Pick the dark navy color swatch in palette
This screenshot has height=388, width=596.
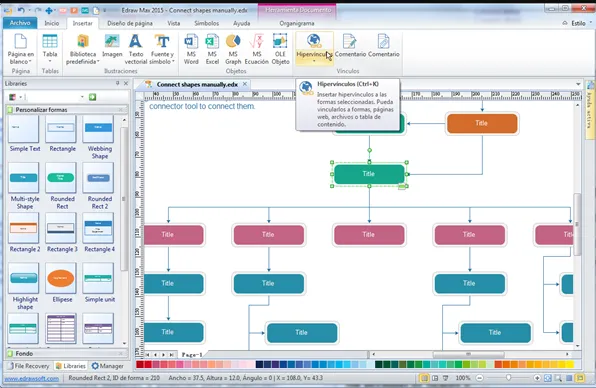point(259,365)
